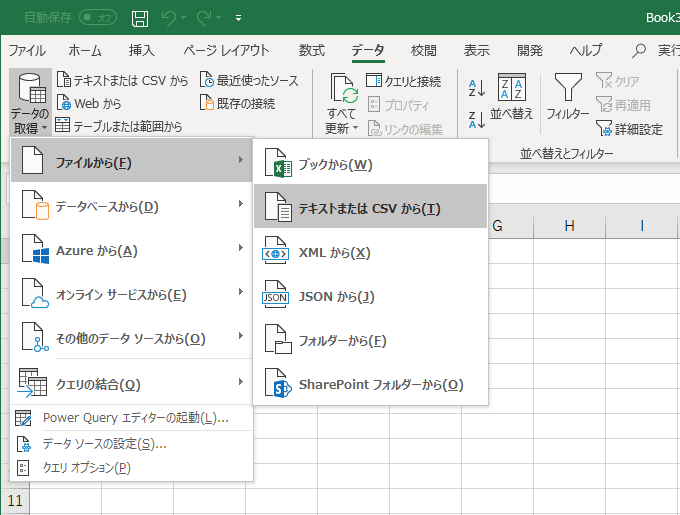Choose XML から(X) in the submenu

371,251
